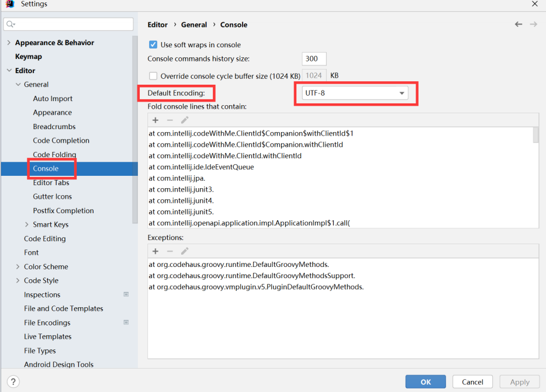
Task: Expand the Smart Keys node
Action: pos(27,224)
